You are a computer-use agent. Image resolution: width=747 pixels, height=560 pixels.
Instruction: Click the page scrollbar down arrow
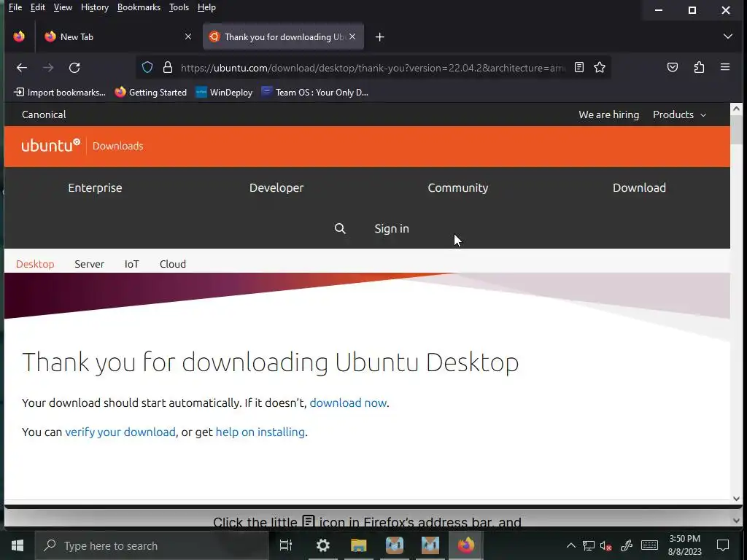[737, 499]
